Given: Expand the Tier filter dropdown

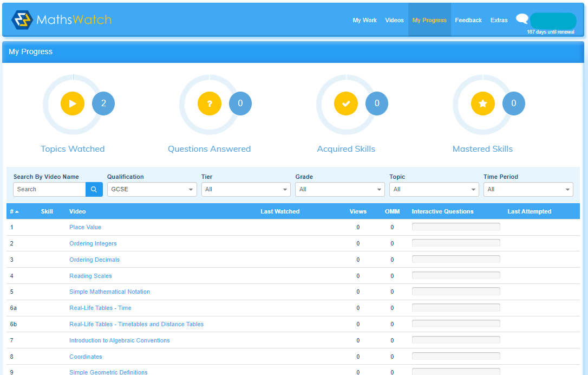Looking at the screenshot, I should pos(246,189).
